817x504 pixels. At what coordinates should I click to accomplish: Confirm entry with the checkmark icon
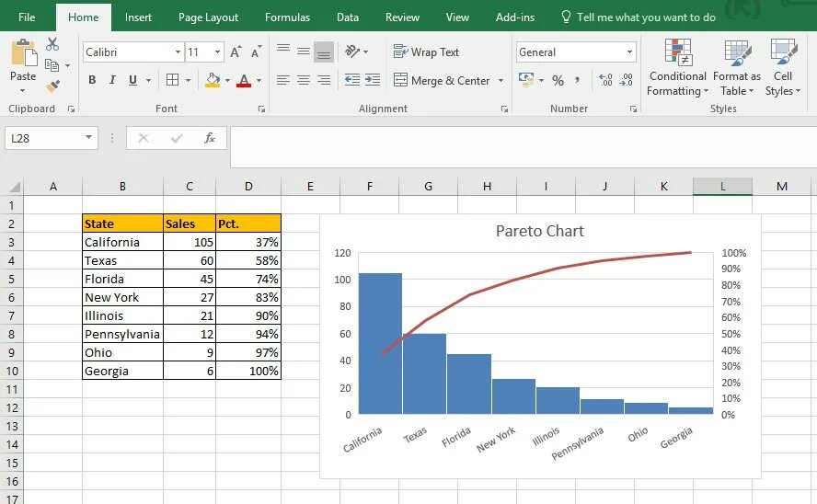[x=177, y=138]
